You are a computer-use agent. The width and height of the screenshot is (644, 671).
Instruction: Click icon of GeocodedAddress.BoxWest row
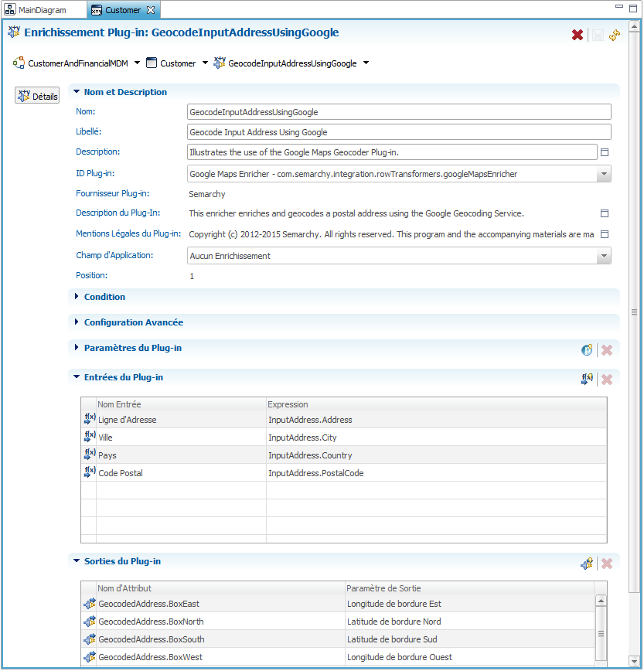click(x=90, y=657)
